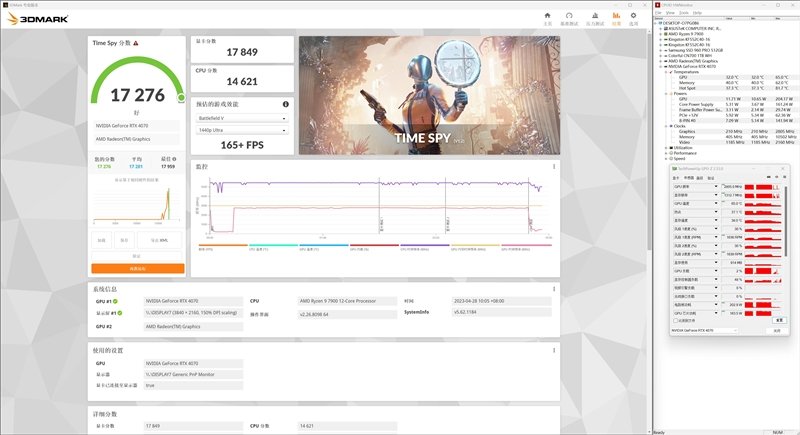Click the green check beside GPU #1
The width and height of the screenshot is (800, 435).
(115, 301)
